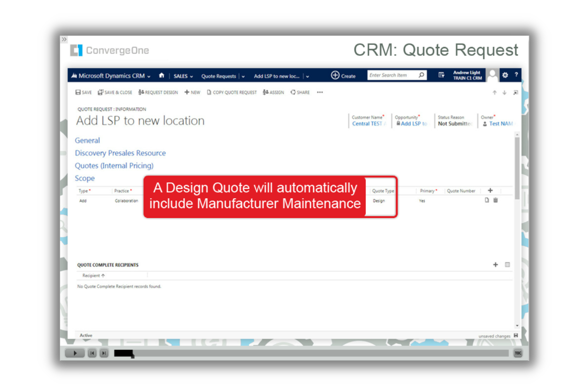Open the TOC table of contents
Viewport: 588px width, 390px height.
coord(518,353)
